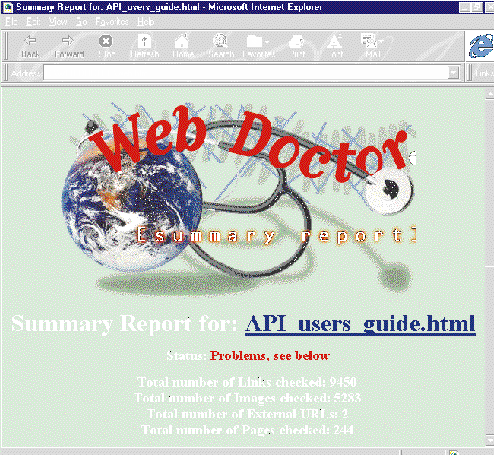The height and width of the screenshot is (455, 494).
Task: Reload the page using the Refresh icon
Action: point(144,46)
